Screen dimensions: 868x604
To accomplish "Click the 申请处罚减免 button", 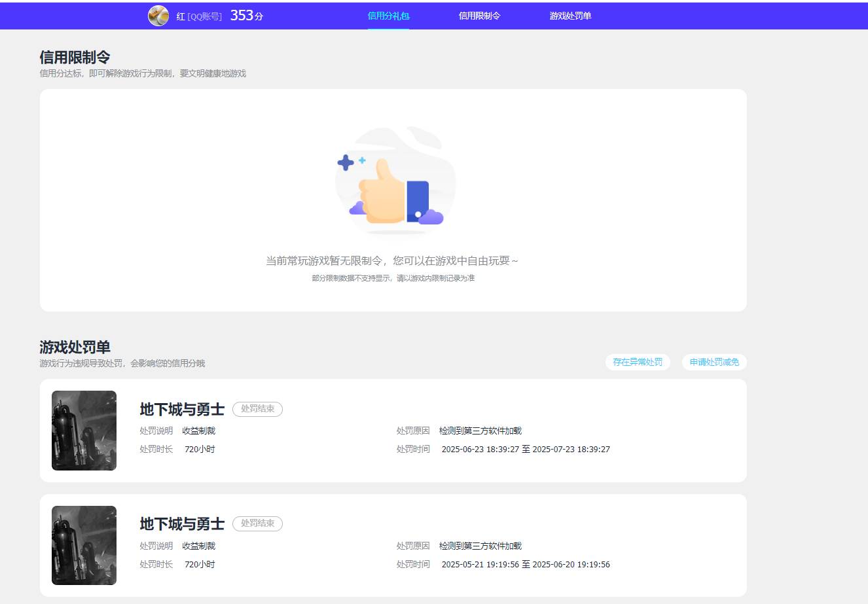I will tap(714, 362).
